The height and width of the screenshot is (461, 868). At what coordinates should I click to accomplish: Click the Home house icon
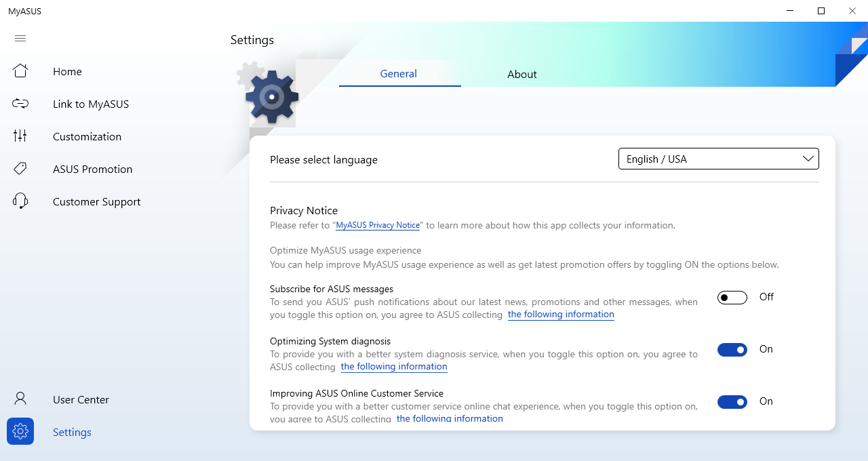point(20,71)
